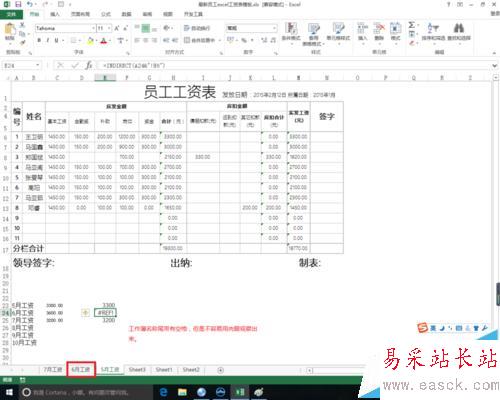Click the Fill down icon
The height and width of the screenshot is (400, 500).
412,34
